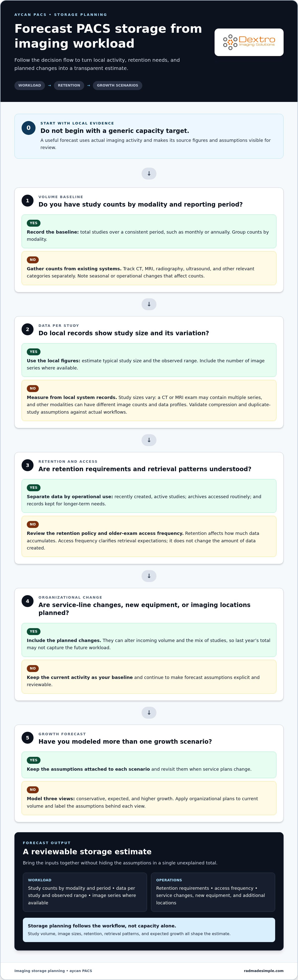Select the GROWTH SCENARIOS pill
Viewport: 298px width, 980px height.
pyautogui.click(x=117, y=86)
